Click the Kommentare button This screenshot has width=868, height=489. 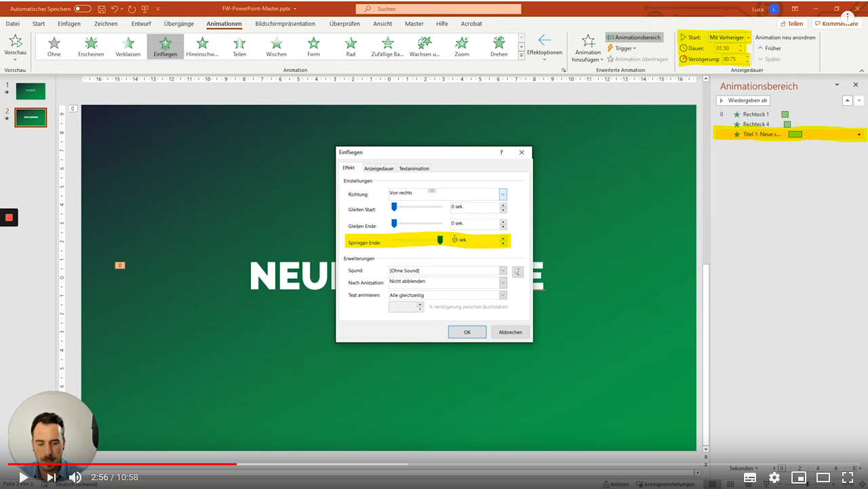click(835, 24)
